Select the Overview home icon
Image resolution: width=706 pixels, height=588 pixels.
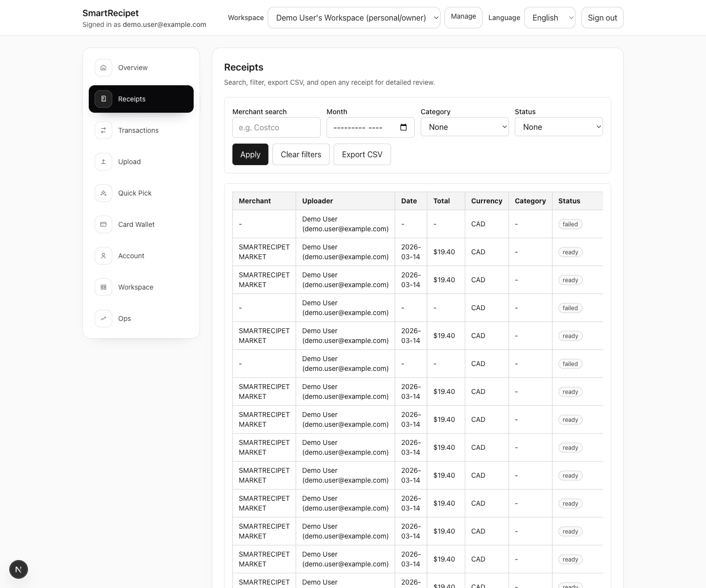(x=103, y=68)
